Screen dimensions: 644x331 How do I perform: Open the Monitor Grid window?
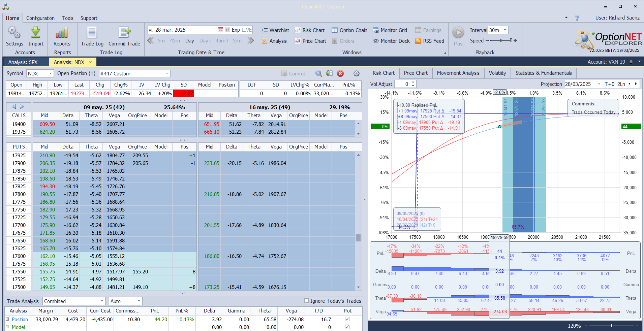point(390,30)
